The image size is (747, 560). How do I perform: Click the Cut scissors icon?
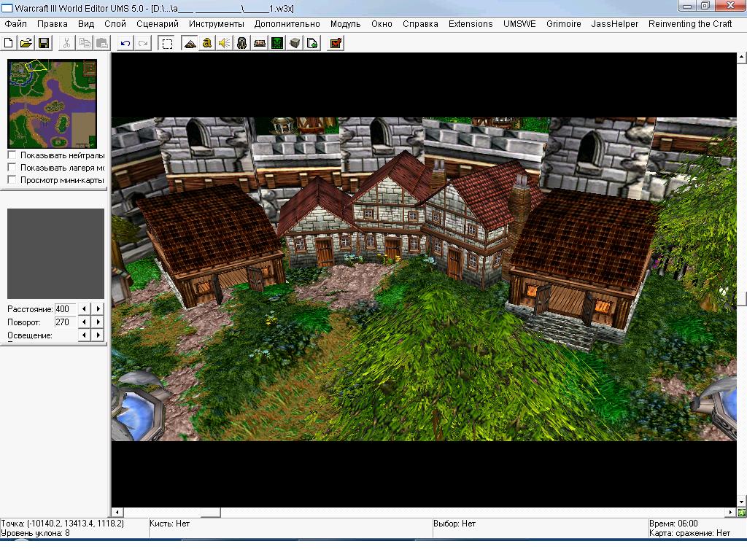pos(66,43)
